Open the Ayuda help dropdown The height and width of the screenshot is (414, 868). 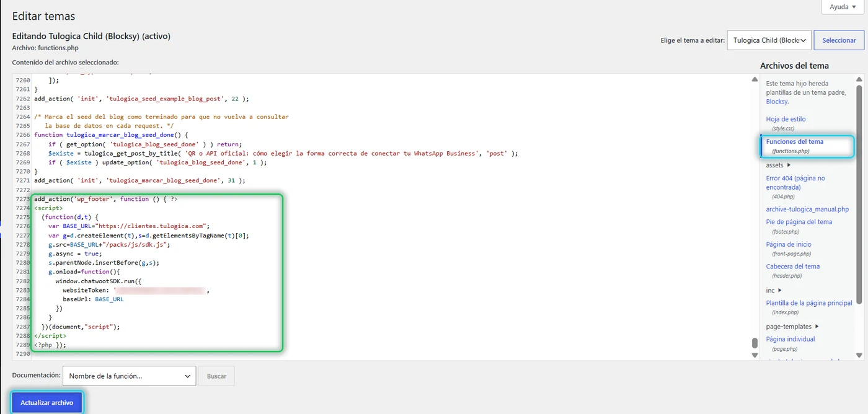coord(842,7)
